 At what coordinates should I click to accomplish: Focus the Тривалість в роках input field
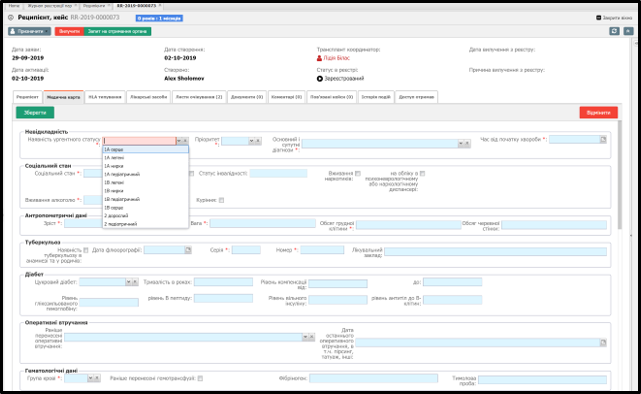(x=223, y=282)
